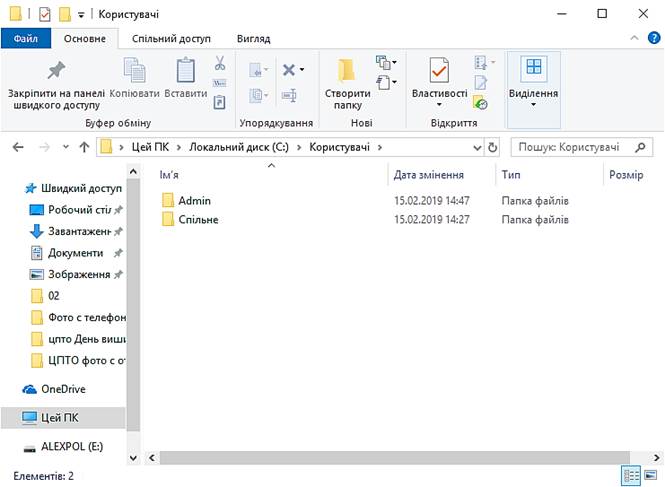The width and height of the screenshot is (665, 487).
Task: Click the Open icon in Відкриття group
Action: (x=481, y=63)
